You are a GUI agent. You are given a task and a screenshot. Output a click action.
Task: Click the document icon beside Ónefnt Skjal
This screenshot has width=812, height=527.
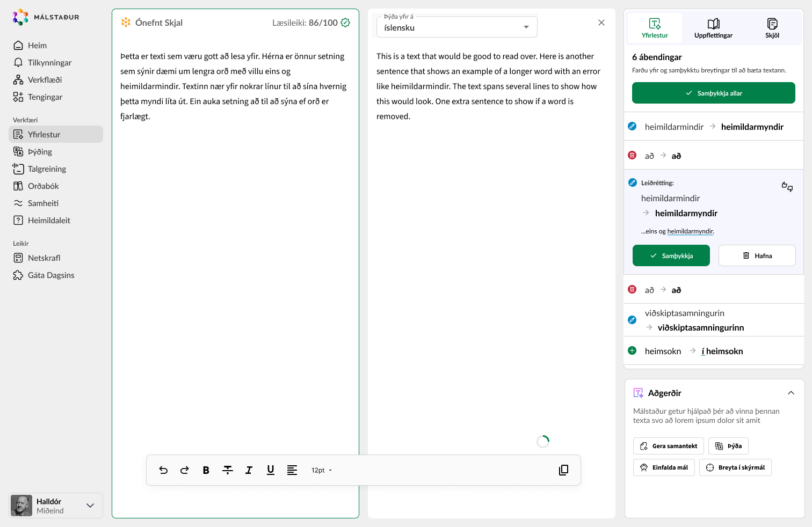(126, 22)
